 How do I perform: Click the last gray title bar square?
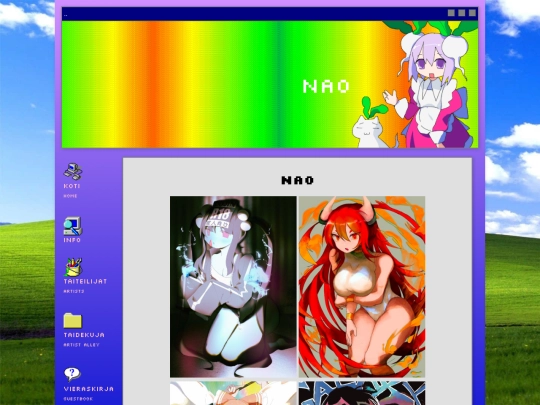coord(472,13)
